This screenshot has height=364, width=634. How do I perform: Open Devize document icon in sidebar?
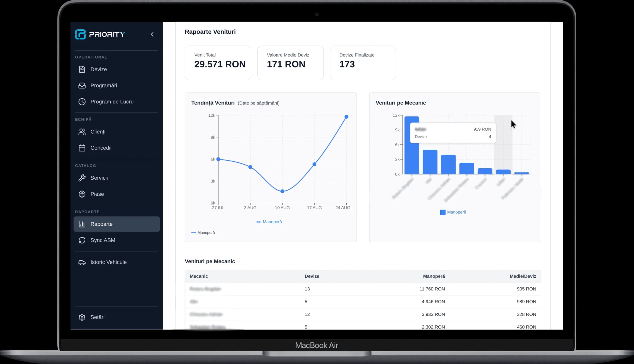point(82,69)
